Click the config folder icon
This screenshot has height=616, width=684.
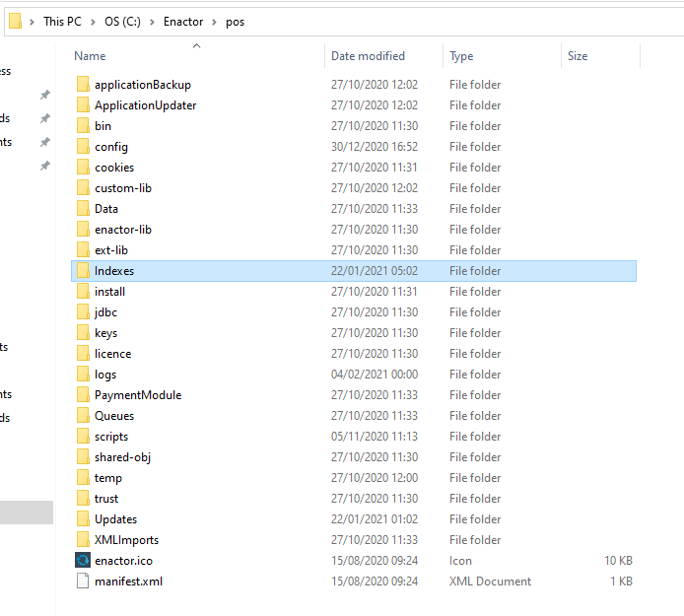tap(83, 147)
